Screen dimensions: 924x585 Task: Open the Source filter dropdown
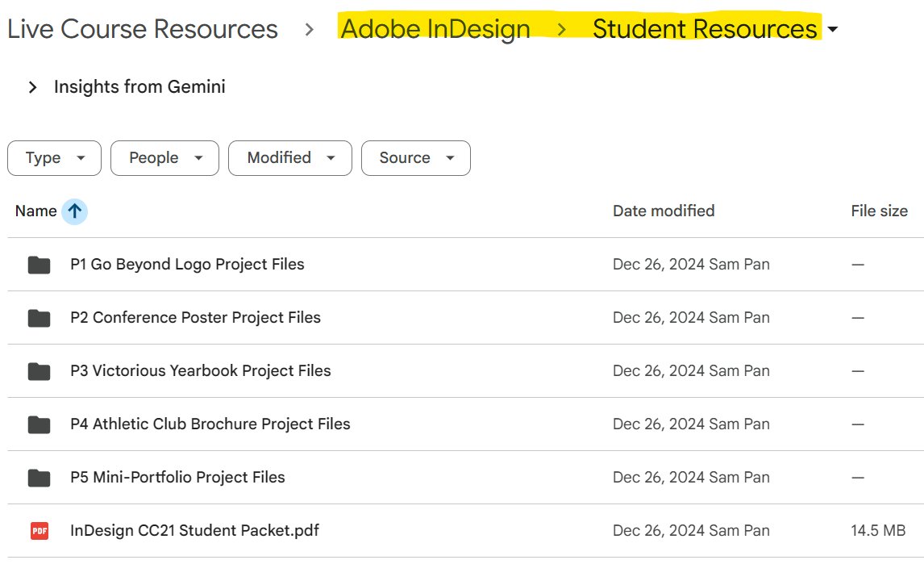pyautogui.click(x=415, y=158)
